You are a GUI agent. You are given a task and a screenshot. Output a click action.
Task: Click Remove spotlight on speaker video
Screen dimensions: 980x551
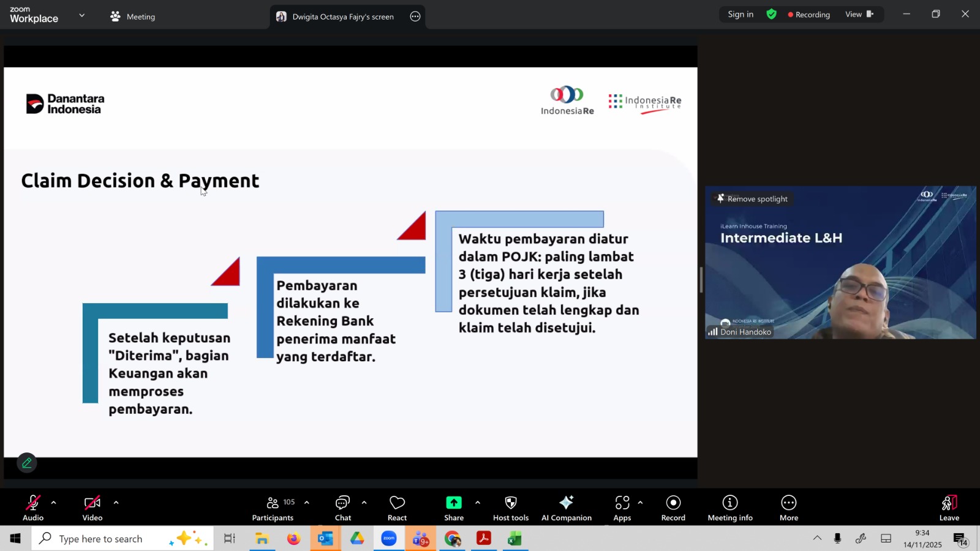click(x=752, y=199)
